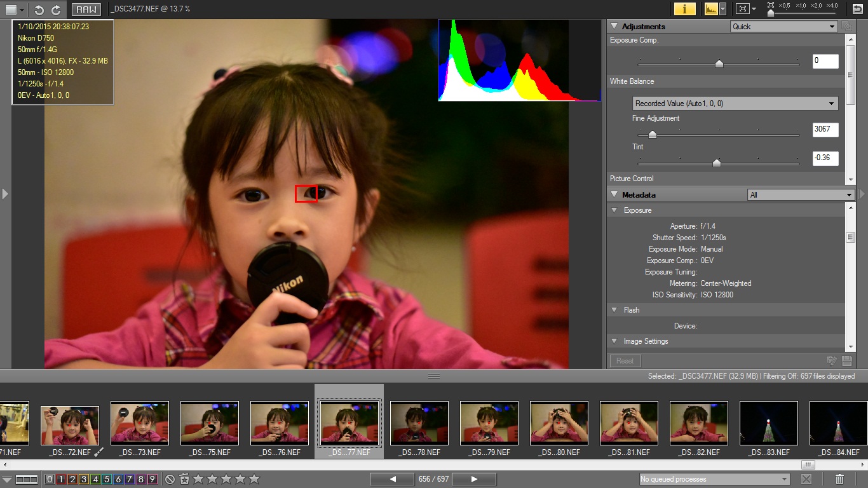Open the Metadata All dropdown
868x488 pixels.
(801, 195)
